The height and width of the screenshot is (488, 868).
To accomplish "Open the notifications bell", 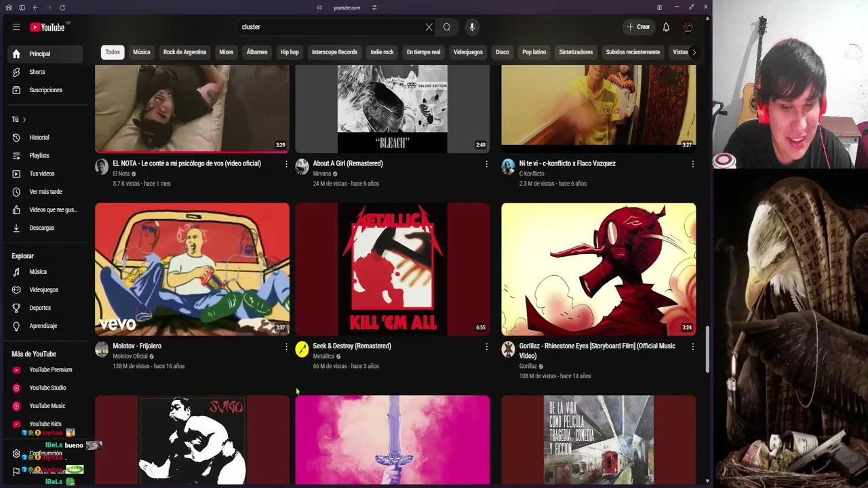I will 666,27.
